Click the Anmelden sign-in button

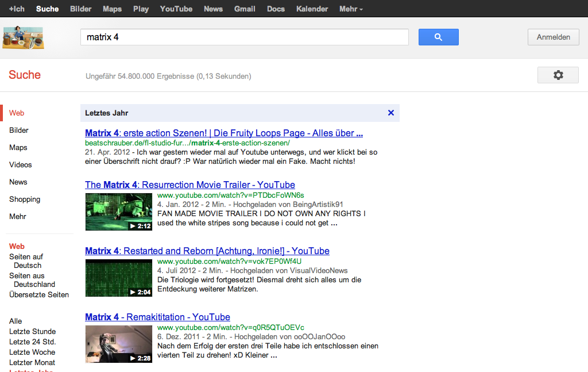pos(553,37)
